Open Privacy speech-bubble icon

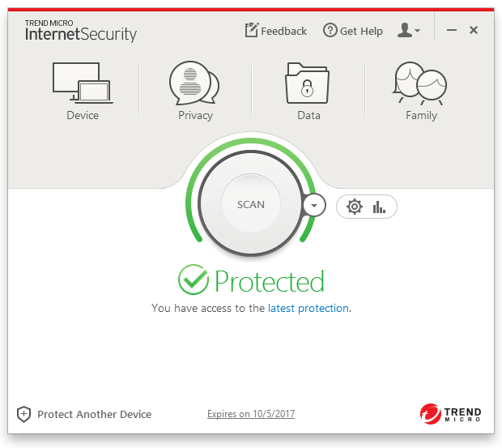194,82
